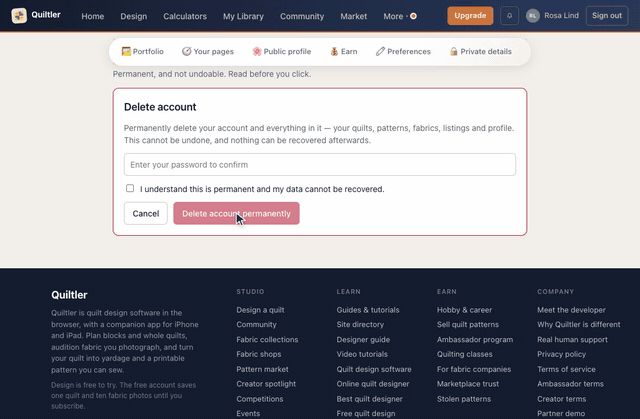Open Sell quilt patterns footer link
The width and height of the screenshot is (640, 419).
468,324
